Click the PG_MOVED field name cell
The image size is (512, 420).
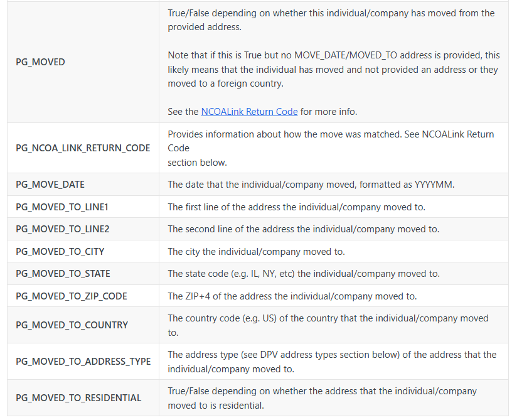(40, 62)
